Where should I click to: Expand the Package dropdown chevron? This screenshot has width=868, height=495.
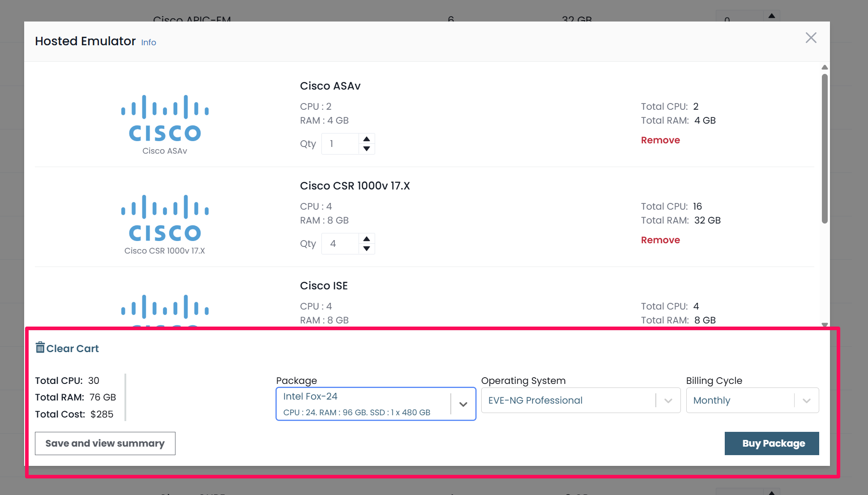click(x=463, y=404)
